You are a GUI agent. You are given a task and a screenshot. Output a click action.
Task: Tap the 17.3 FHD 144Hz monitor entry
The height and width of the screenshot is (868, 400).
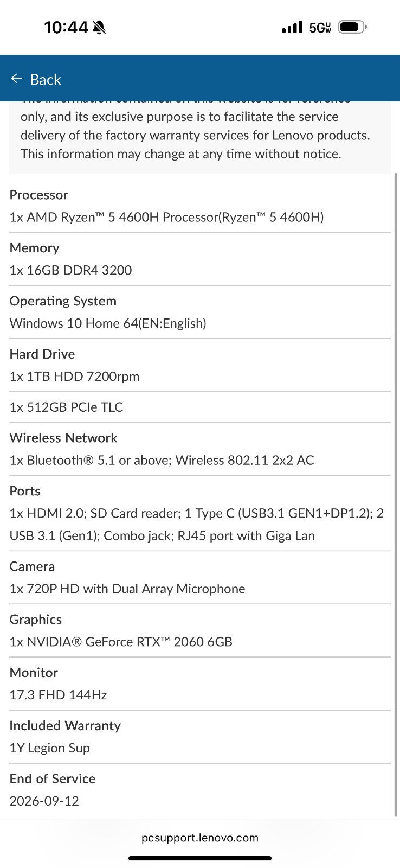[x=200, y=684]
